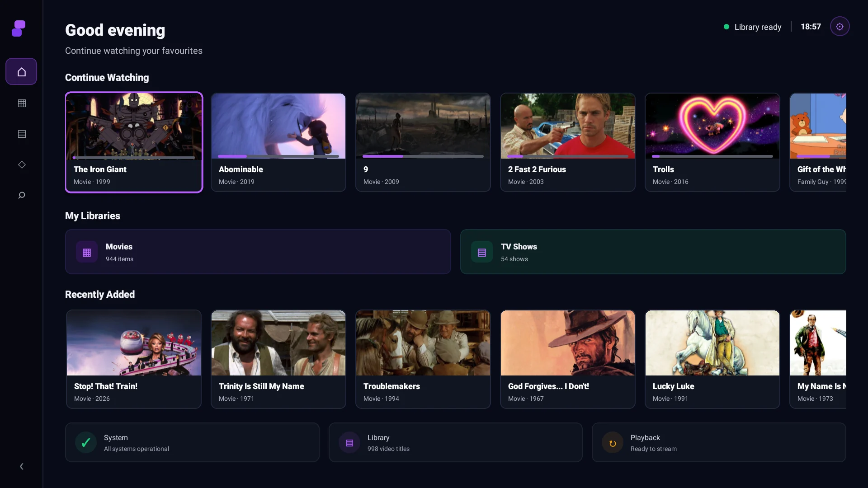Select the Trolls movie thumbnail
The height and width of the screenshot is (488, 868).
[x=712, y=126]
